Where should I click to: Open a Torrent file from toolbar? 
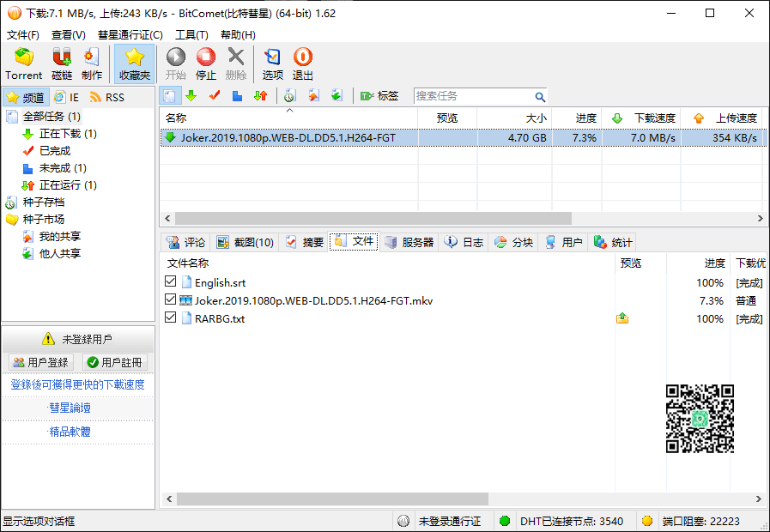click(23, 64)
